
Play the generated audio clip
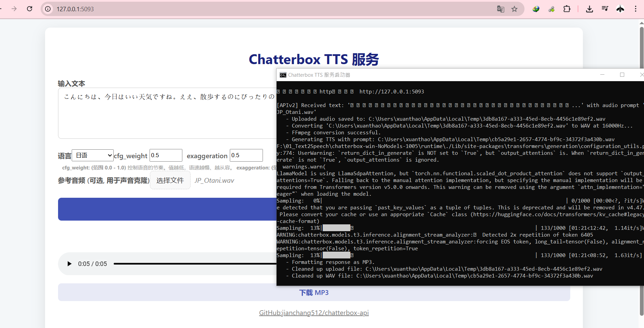point(69,264)
